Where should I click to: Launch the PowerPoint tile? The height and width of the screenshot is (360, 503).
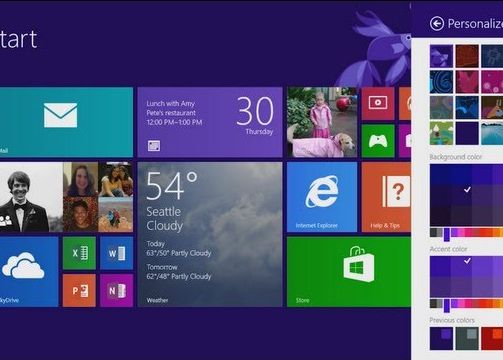(79, 290)
